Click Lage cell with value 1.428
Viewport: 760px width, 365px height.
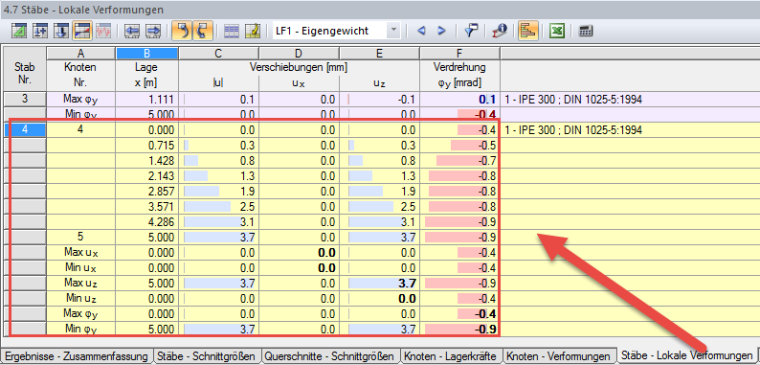point(147,160)
